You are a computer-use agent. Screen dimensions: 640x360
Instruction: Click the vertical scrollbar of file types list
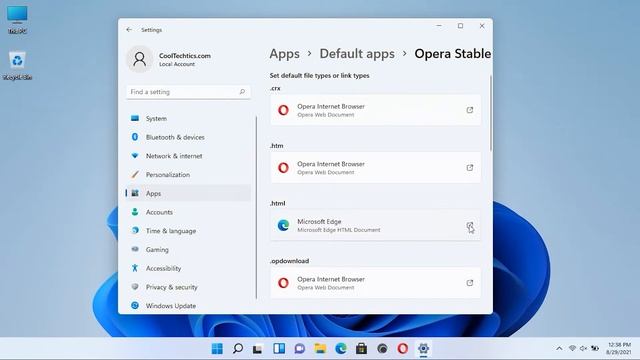(x=490, y=113)
